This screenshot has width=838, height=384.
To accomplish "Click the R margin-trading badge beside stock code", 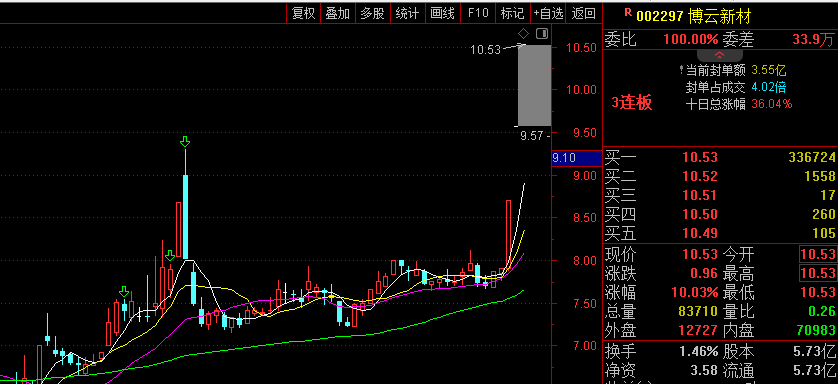I will point(628,12).
